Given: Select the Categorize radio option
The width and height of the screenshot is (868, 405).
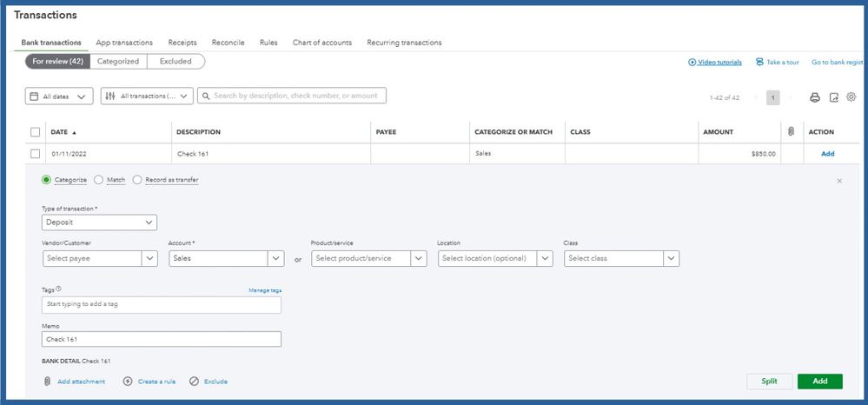Looking at the screenshot, I should tap(47, 180).
